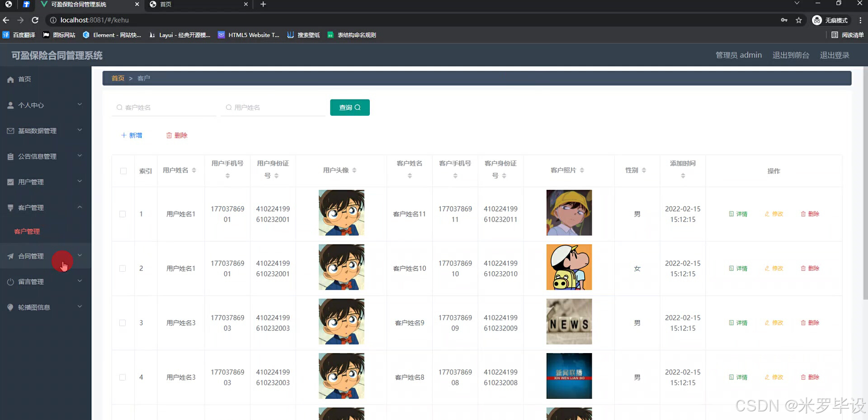Image resolution: width=868 pixels, height=420 pixels.
Task: Click the 删除 batch delete button above table
Action: point(177,136)
